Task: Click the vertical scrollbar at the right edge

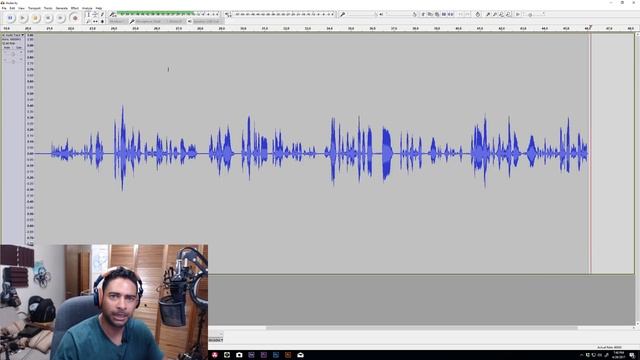Action: click(x=638, y=180)
